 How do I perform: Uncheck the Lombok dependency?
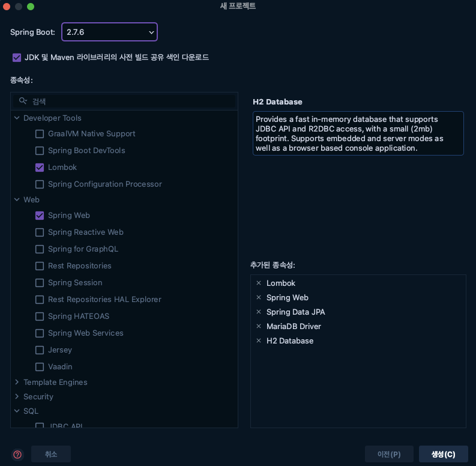(40, 168)
